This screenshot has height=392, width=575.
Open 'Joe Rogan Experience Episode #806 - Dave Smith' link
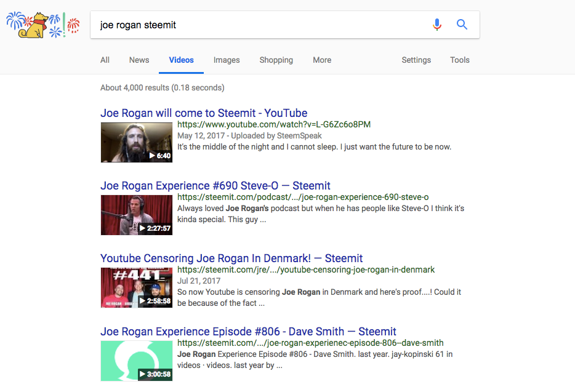click(248, 332)
